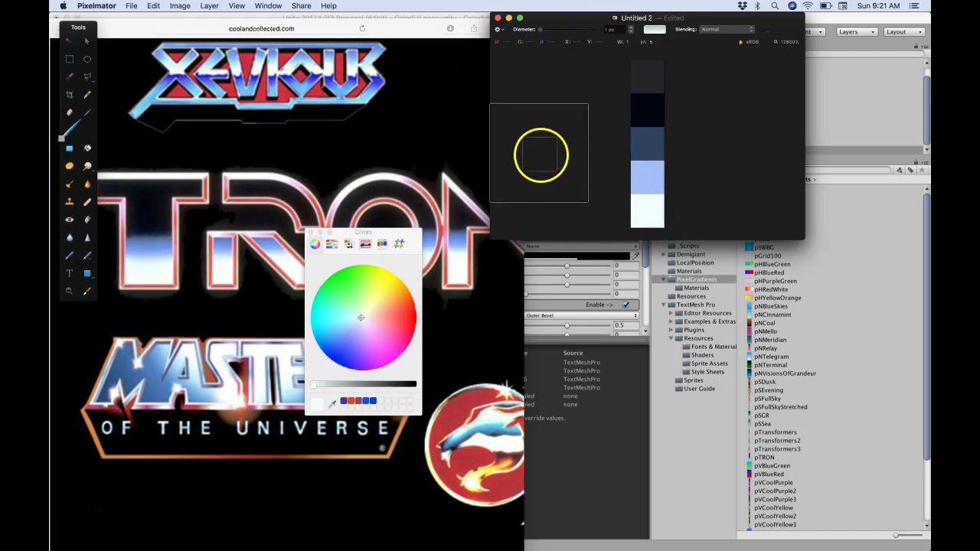This screenshot has width=980, height=551.
Task: Open the Pixelmator application menu
Action: tap(97, 5)
